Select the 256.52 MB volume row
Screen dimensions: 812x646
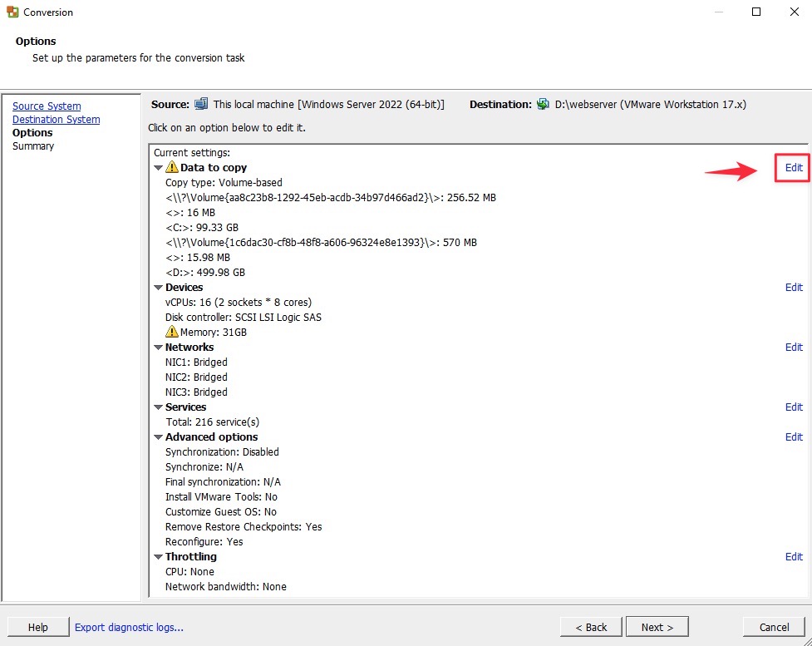click(331, 197)
